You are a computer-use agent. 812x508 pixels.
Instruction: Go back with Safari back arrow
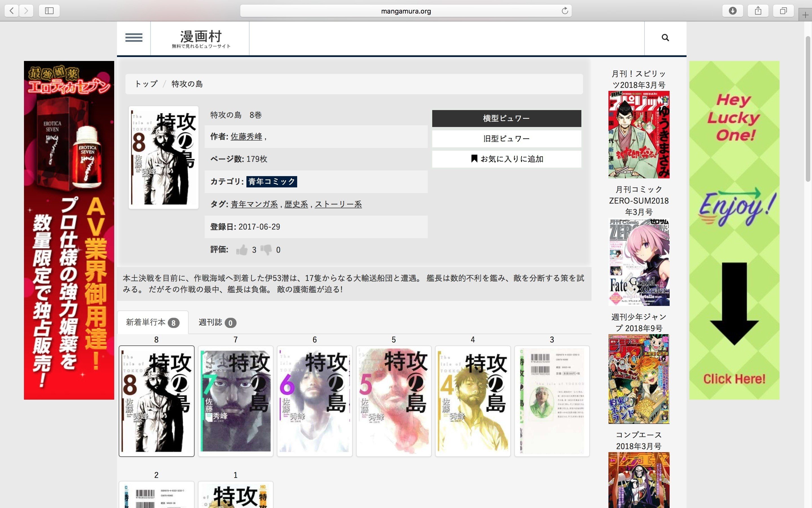pos(12,11)
